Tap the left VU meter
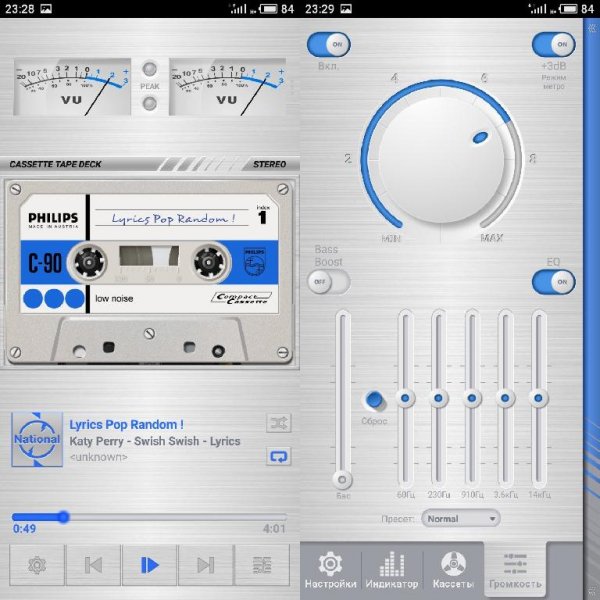Screen dimensions: 600x600 (x=72, y=87)
